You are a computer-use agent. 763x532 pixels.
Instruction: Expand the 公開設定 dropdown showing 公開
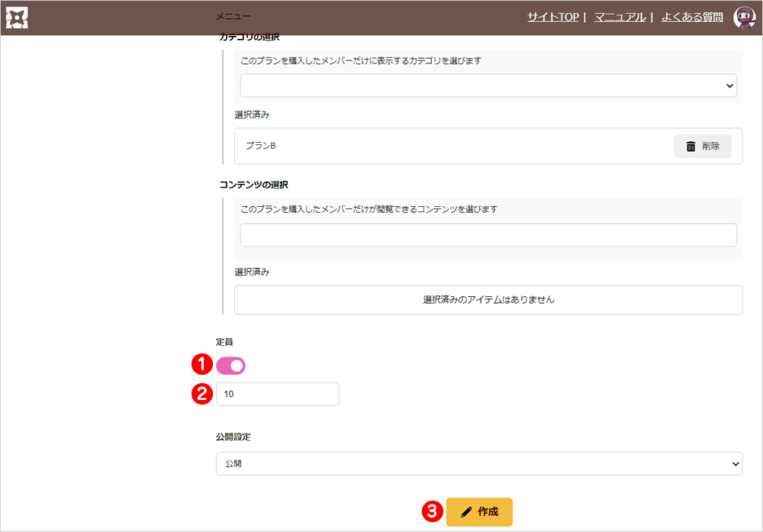pyautogui.click(x=479, y=463)
